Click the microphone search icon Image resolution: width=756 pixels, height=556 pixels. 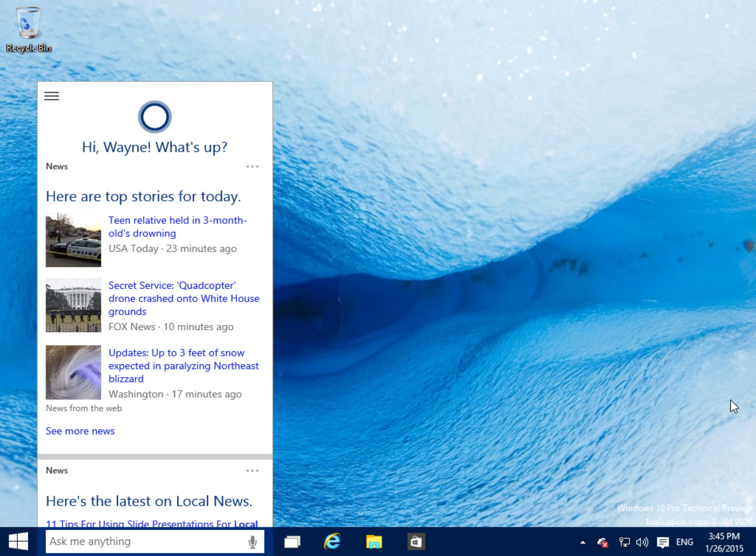pos(252,541)
